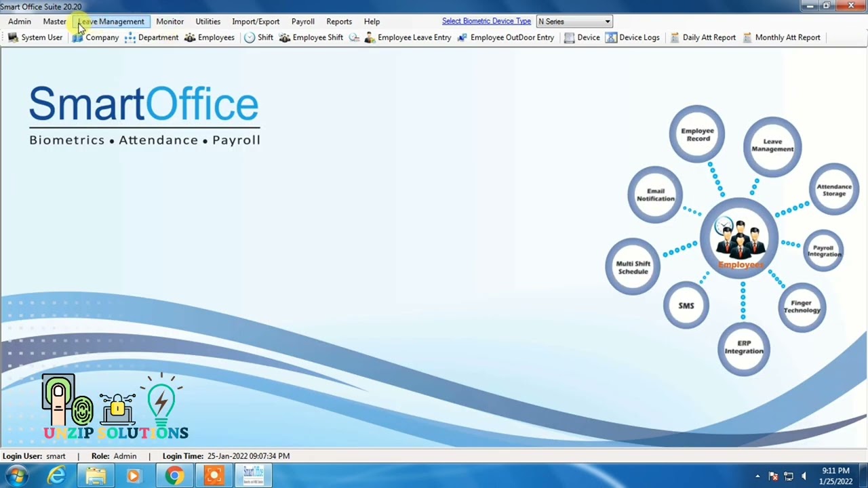
Task: Open Employee OutDoor Entry from toolbar
Action: pyautogui.click(x=506, y=37)
